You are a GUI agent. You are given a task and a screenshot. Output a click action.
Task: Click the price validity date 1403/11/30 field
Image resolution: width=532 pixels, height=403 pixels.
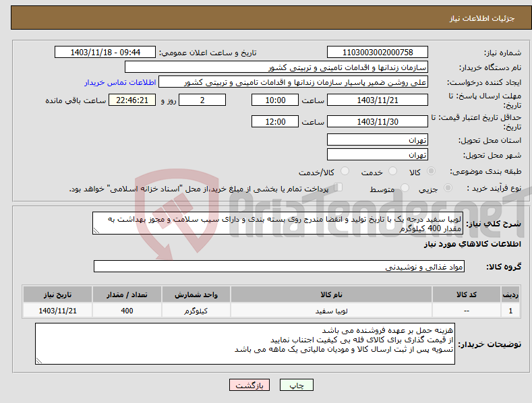click(378, 121)
